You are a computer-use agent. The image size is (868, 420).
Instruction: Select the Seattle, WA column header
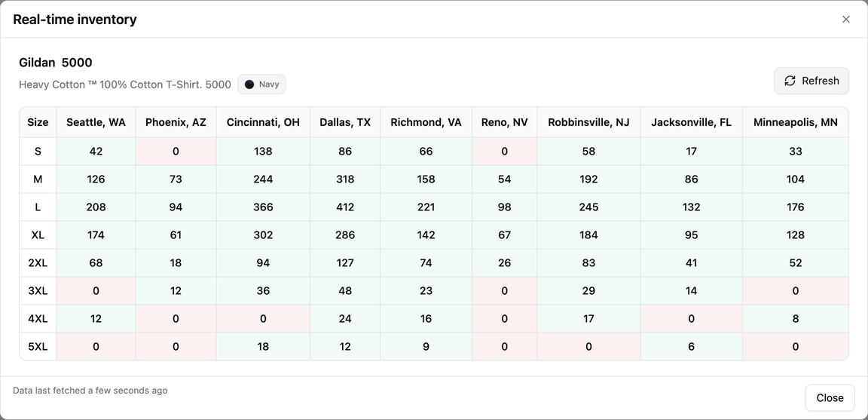point(96,122)
